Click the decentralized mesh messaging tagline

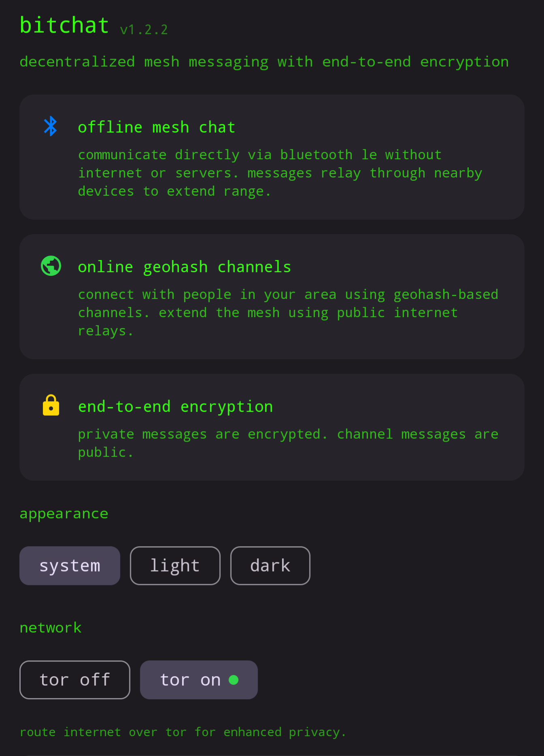tap(264, 62)
